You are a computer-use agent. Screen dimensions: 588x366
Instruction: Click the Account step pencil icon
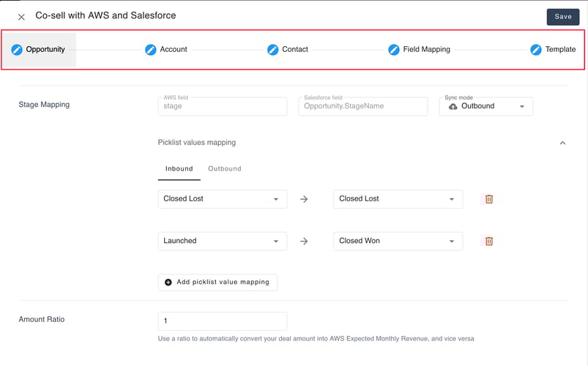pyautogui.click(x=151, y=50)
